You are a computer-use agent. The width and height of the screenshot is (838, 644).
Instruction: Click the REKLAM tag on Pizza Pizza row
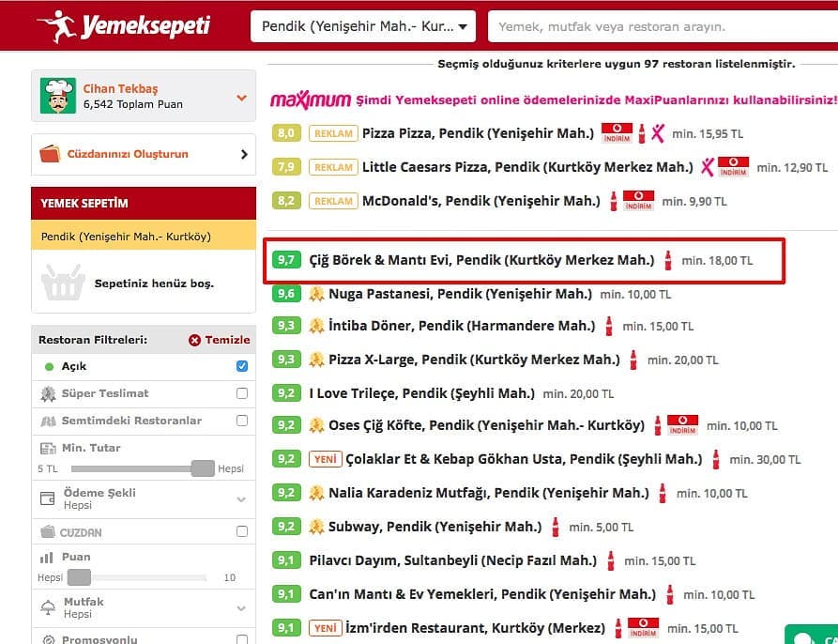pyautogui.click(x=333, y=133)
